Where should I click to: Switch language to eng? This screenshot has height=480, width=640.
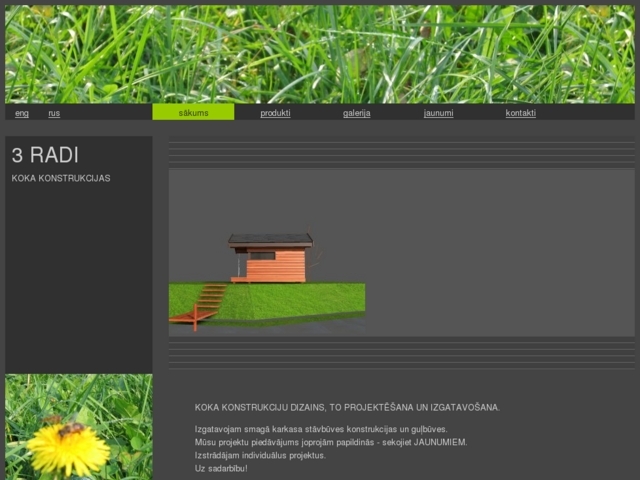coord(22,113)
